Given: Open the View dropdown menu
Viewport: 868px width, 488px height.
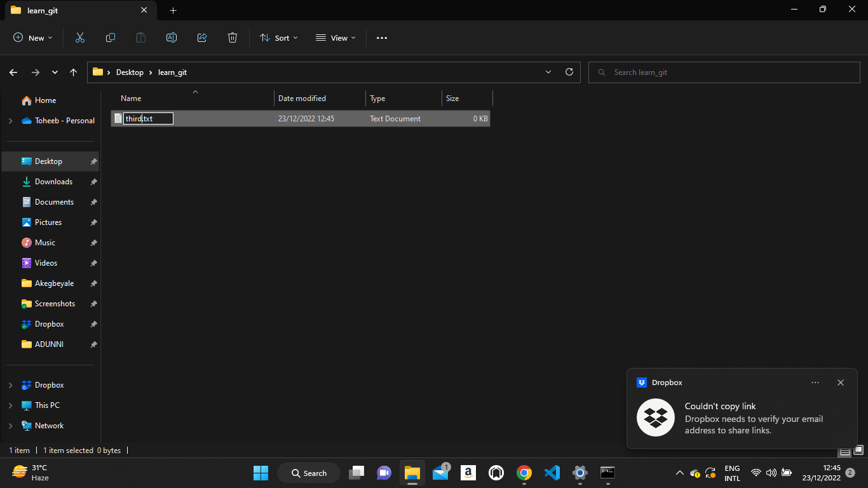Looking at the screenshot, I should pyautogui.click(x=336, y=38).
